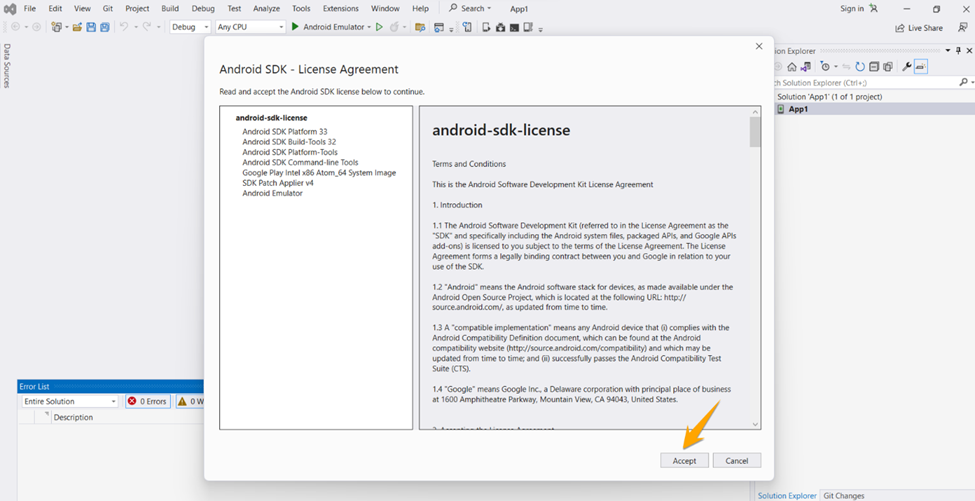Click the Hot Reload flame icon
Image resolution: width=975 pixels, height=501 pixels.
(394, 27)
